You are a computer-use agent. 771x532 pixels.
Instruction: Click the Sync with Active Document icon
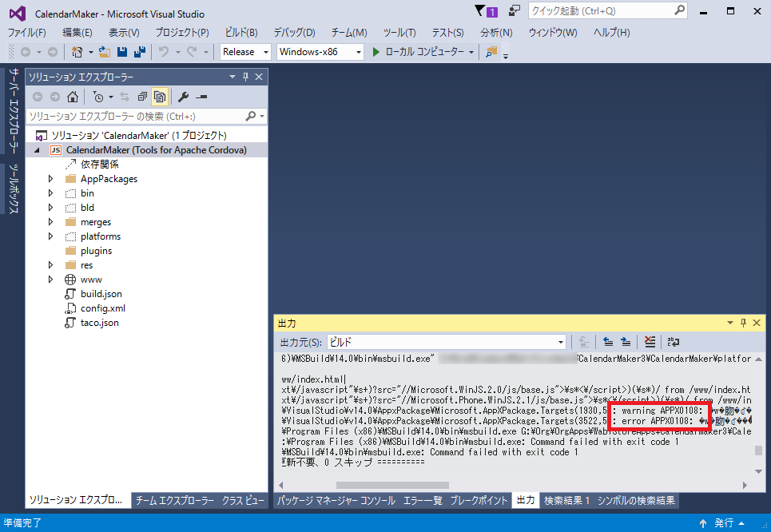(125, 97)
